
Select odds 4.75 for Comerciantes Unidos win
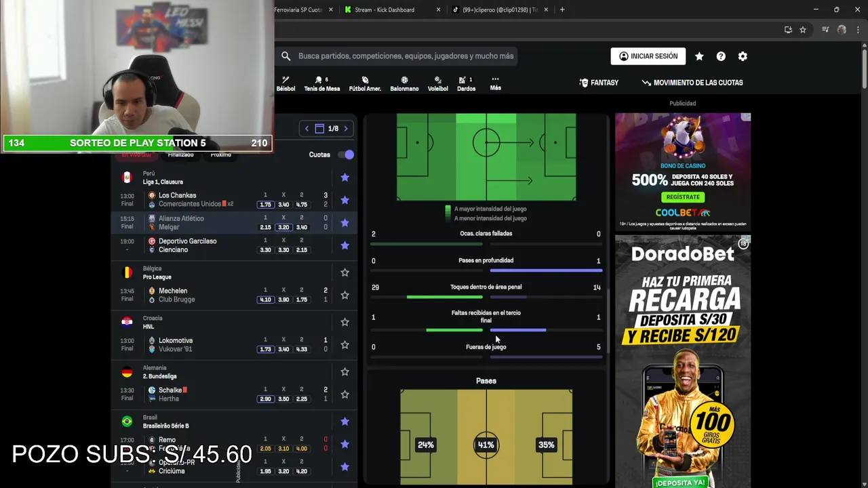click(302, 204)
